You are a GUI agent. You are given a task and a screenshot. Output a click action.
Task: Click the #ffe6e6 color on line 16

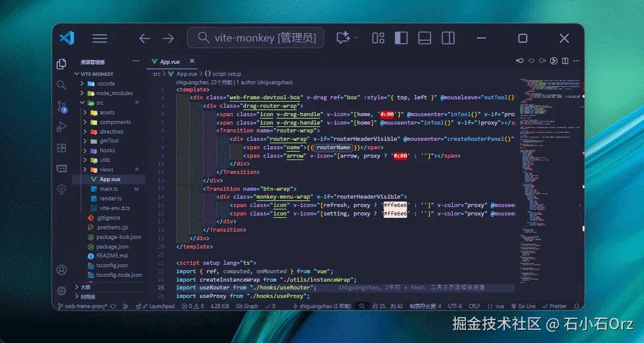click(395, 214)
